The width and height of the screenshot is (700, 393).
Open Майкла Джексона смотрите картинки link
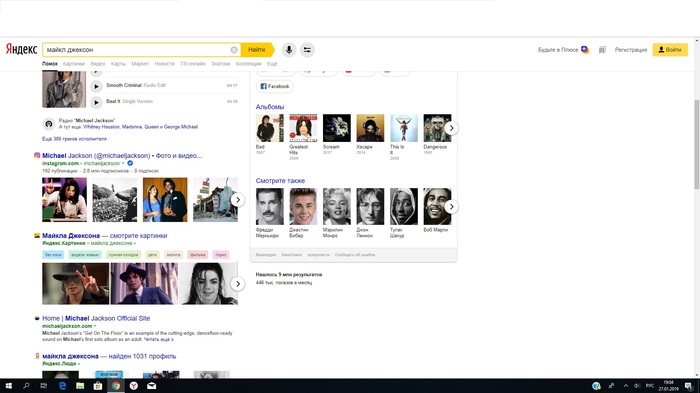(x=104, y=235)
